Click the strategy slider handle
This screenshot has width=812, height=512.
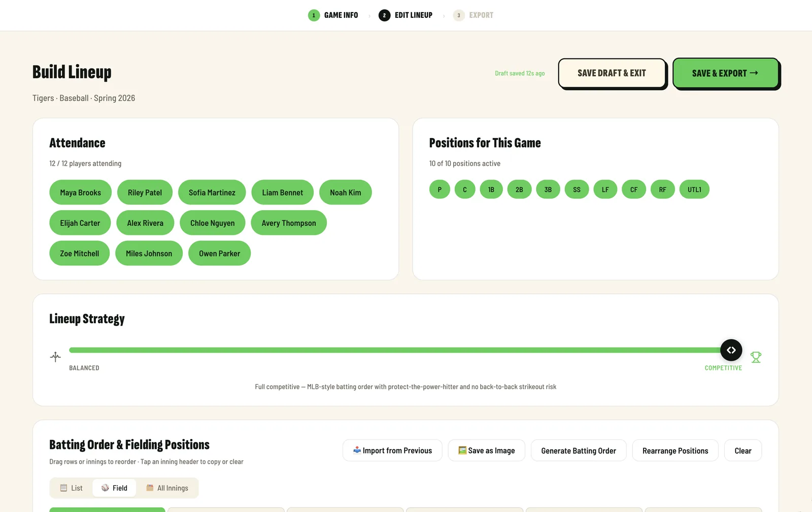pyautogui.click(x=731, y=350)
